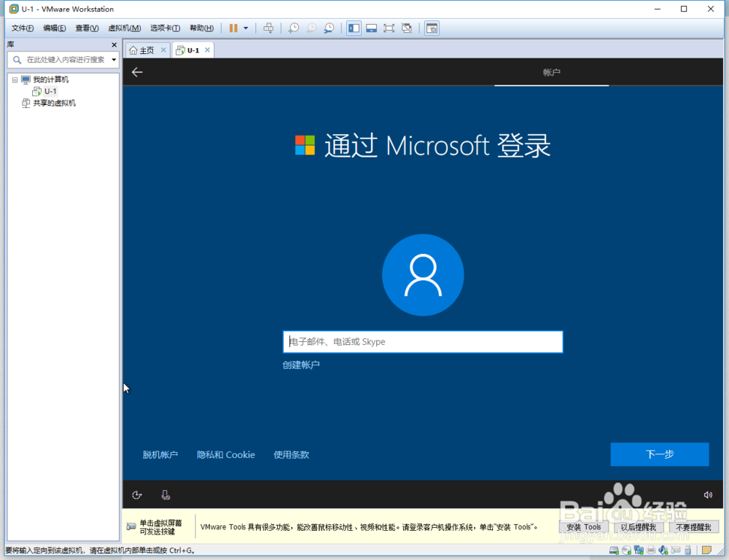Click hard disk device status icon
Viewport: 729px width, 560px height.
(x=614, y=551)
